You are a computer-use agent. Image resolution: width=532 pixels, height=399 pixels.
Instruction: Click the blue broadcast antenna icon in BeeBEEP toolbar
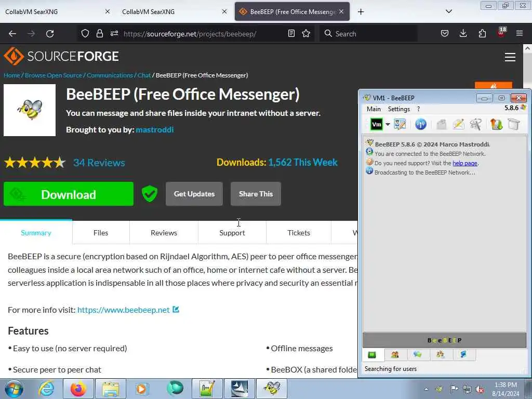tap(421, 125)
